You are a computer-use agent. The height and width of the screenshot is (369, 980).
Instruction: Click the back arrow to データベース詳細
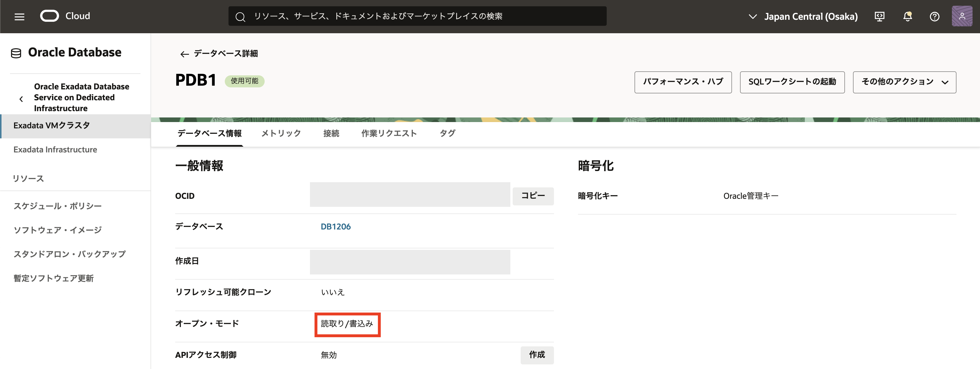(x=185, y=54)
